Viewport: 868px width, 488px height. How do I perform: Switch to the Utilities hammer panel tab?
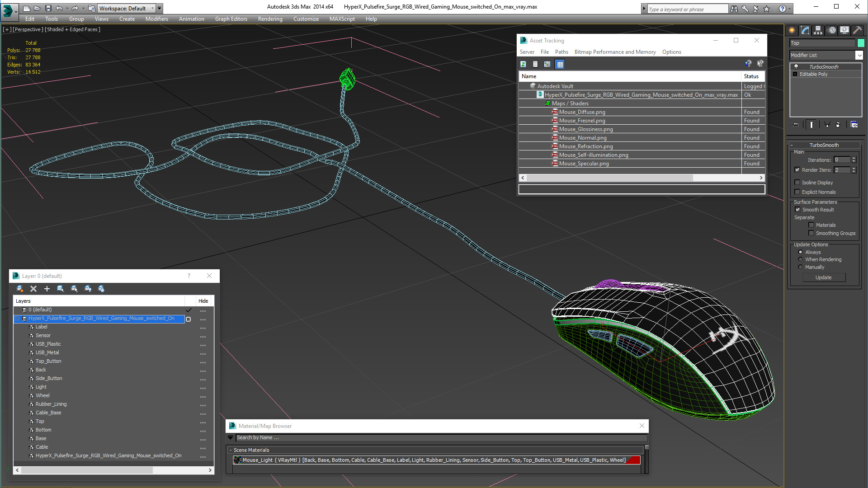coord(857,30)
